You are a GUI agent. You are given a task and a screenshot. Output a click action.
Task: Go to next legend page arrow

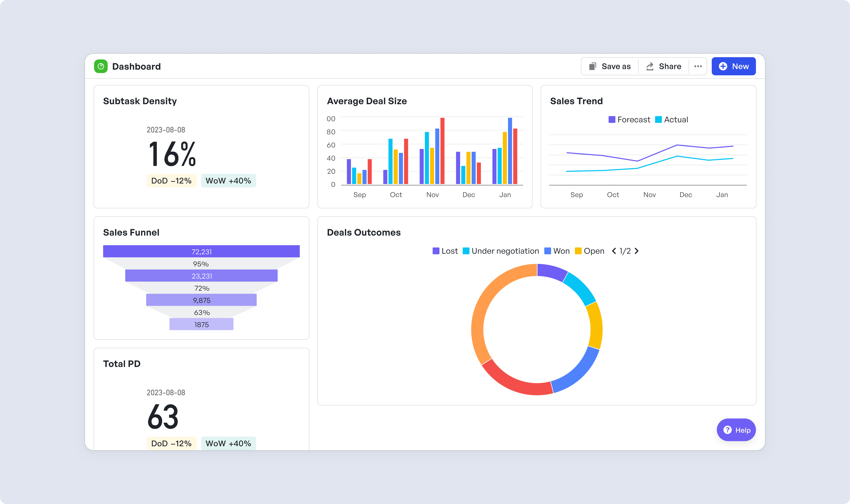(637, 251)
